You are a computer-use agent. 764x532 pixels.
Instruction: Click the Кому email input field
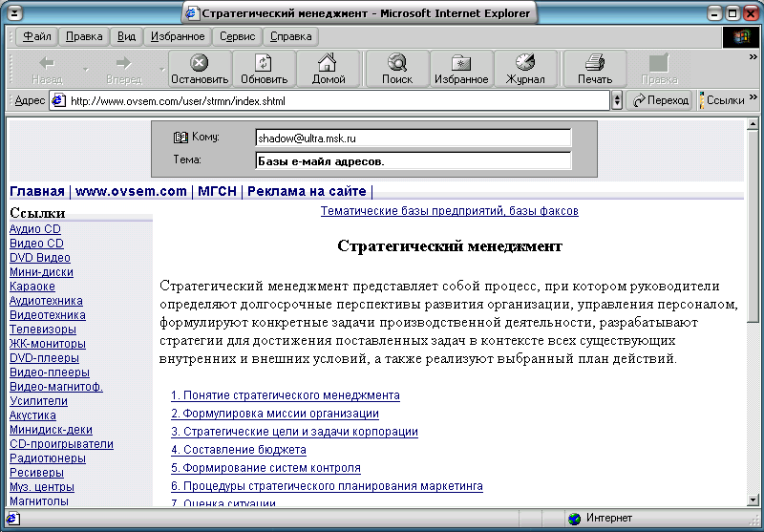tap(413, 138)
